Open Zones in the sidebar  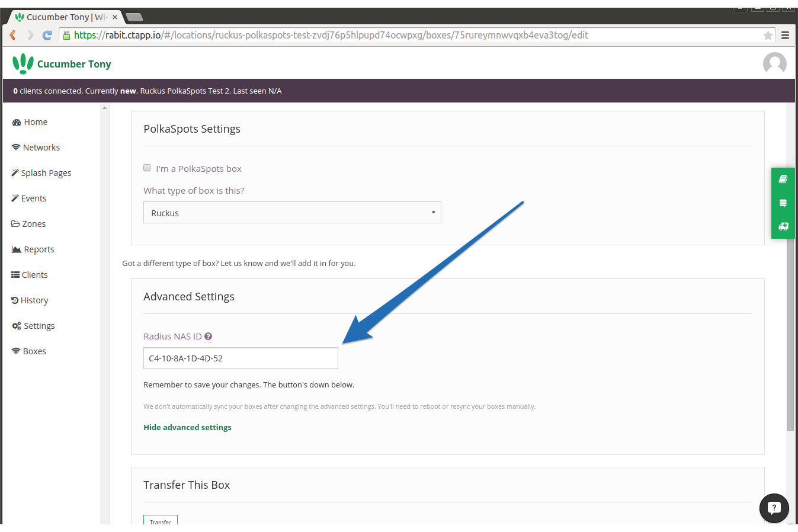[x=28, y=224]
